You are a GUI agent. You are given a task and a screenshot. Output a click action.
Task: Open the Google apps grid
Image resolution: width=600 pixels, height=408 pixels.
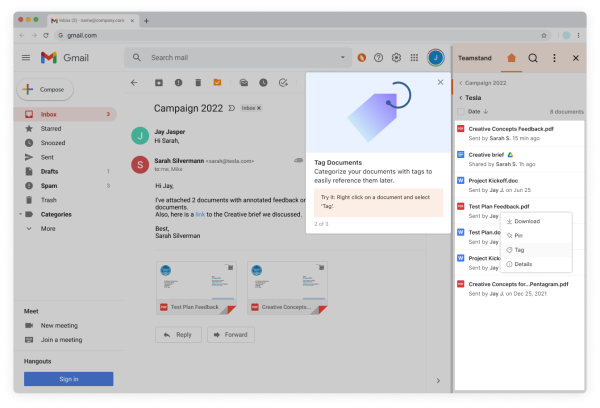point(414,58)
